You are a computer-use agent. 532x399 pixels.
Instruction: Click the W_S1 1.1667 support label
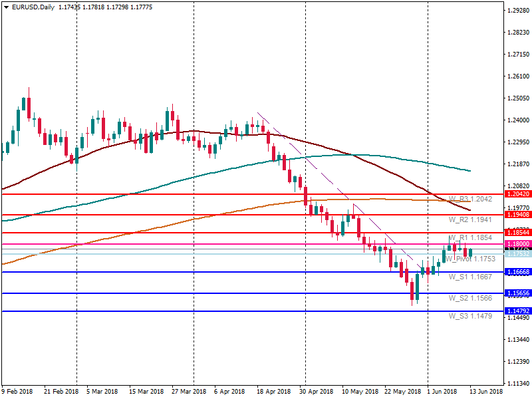point(470,277)
